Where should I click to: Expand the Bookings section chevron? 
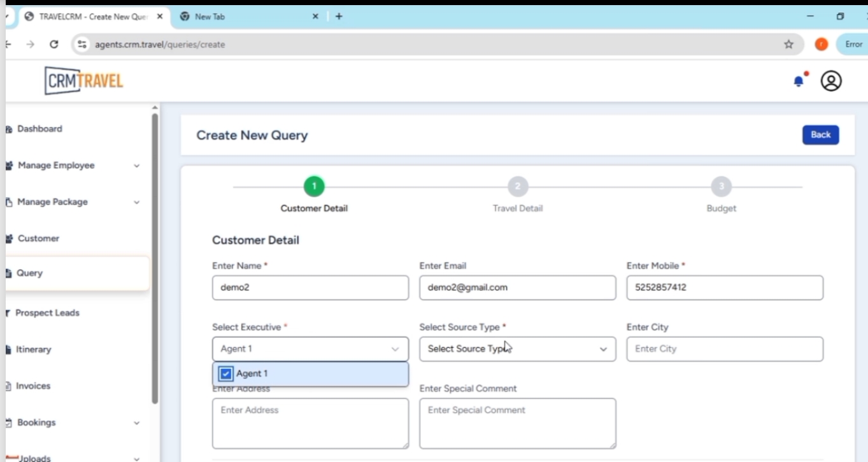[x=136, y=422]
